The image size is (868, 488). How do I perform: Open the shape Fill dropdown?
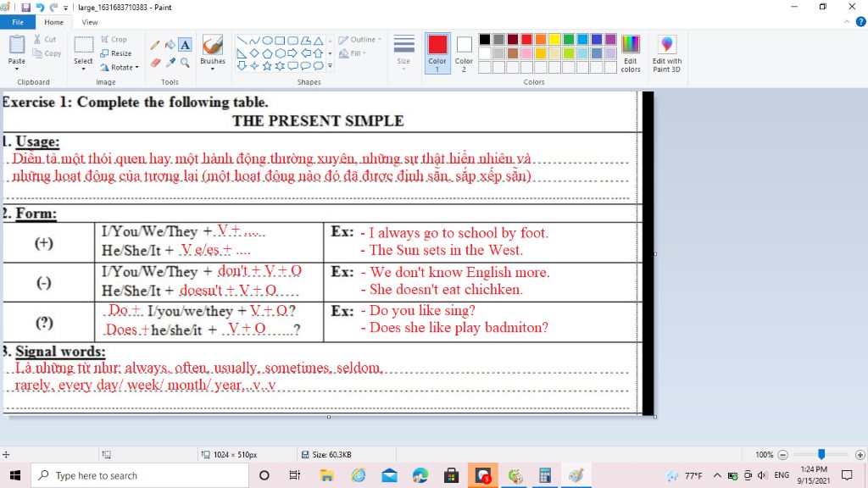(353, 53)
